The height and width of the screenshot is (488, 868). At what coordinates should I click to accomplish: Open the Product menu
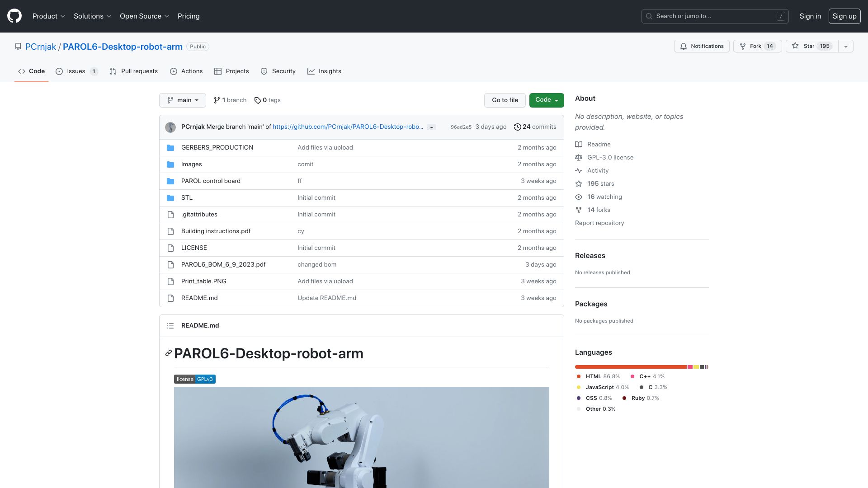[x=49, y=16]
